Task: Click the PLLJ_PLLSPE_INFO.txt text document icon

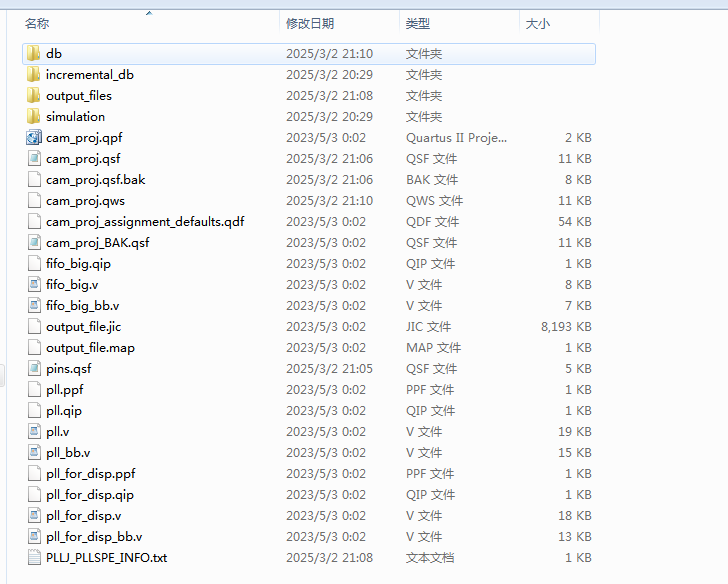Action: (34, 558)
